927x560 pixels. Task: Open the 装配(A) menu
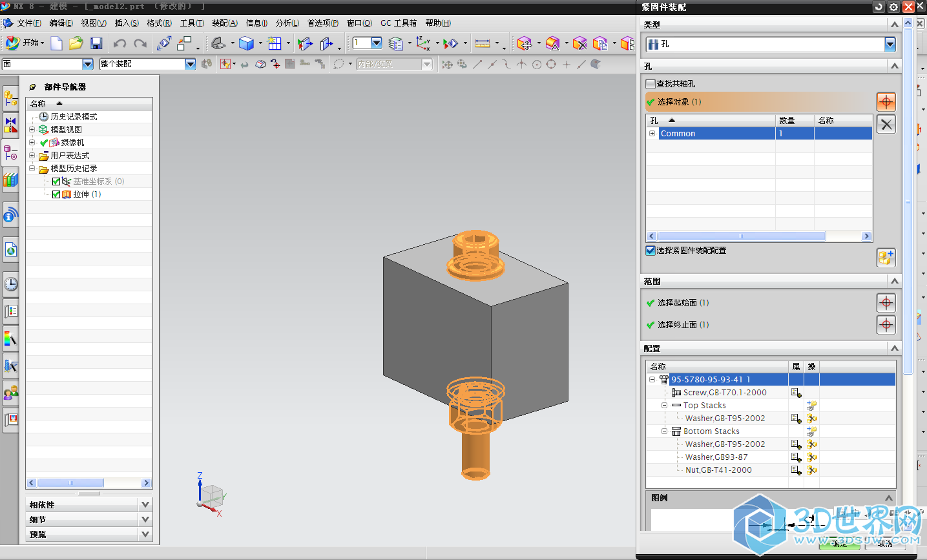(x=225, y=23)
